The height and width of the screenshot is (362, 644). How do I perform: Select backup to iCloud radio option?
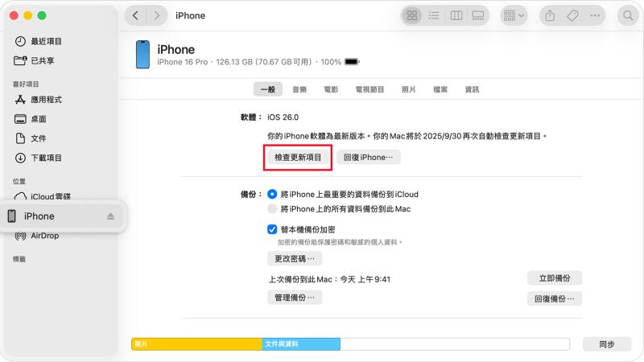point(272,194)
